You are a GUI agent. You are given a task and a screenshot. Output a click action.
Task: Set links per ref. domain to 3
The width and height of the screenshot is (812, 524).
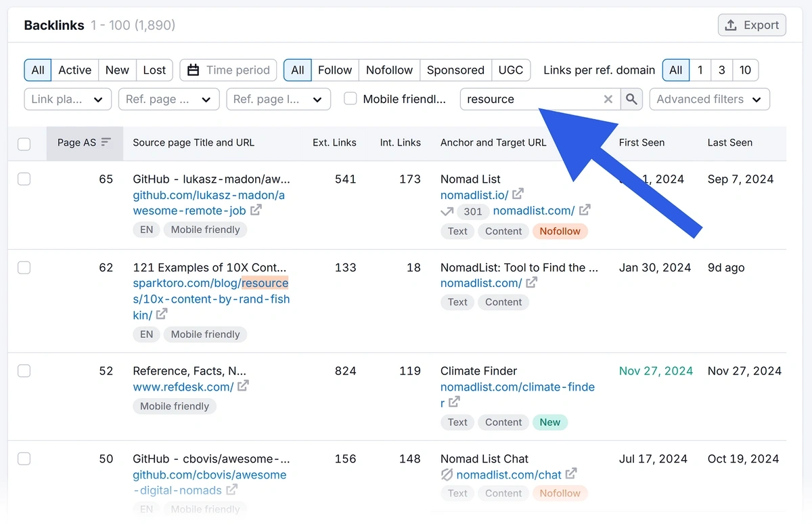tap(722, 70)
